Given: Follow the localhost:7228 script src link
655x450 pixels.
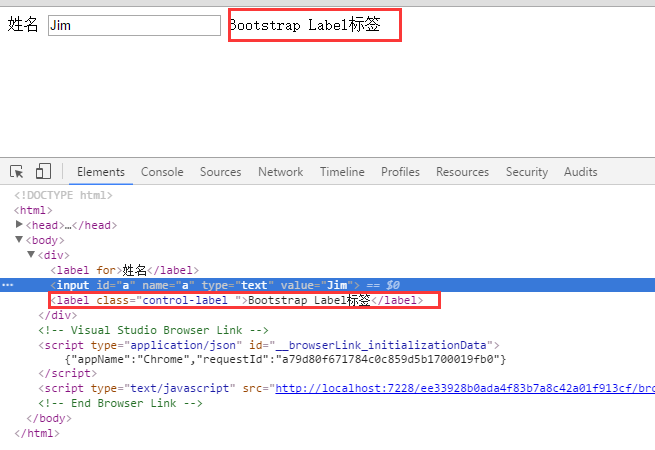Looking at the screenshot, I should (465, 388).
